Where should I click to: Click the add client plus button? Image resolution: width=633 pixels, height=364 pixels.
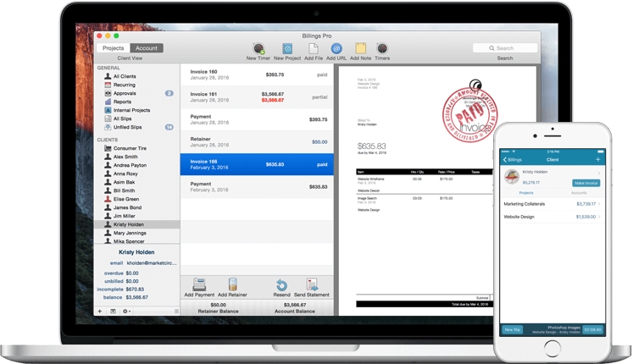[100, 312]
